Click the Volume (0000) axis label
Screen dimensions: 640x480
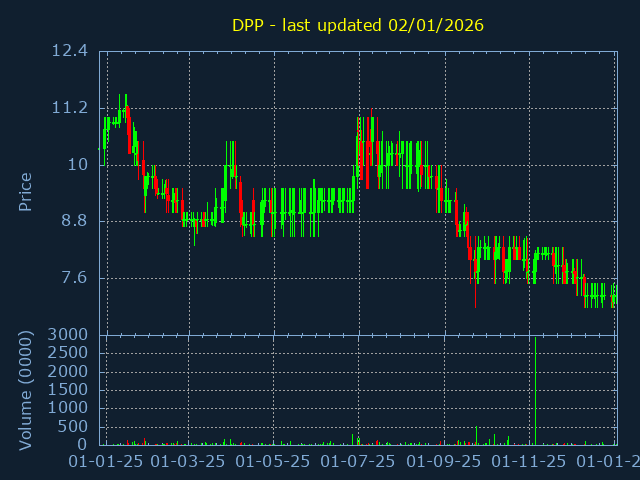[x=26, y=390]
